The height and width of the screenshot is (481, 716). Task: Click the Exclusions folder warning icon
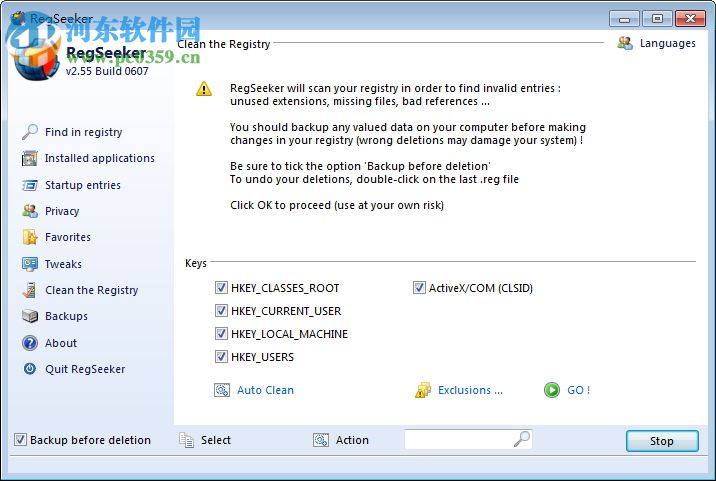click(423, 390)
